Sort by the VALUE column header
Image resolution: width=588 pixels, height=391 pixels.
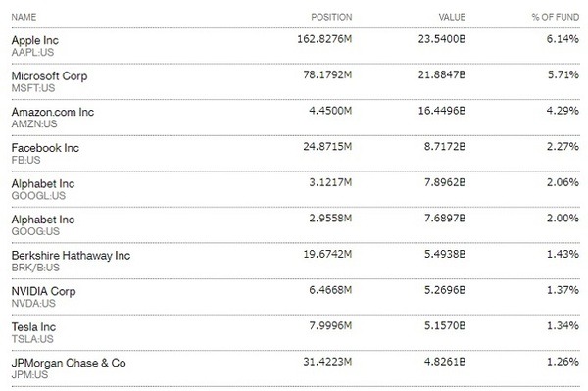pyautogui.click(x=452, y=17)
